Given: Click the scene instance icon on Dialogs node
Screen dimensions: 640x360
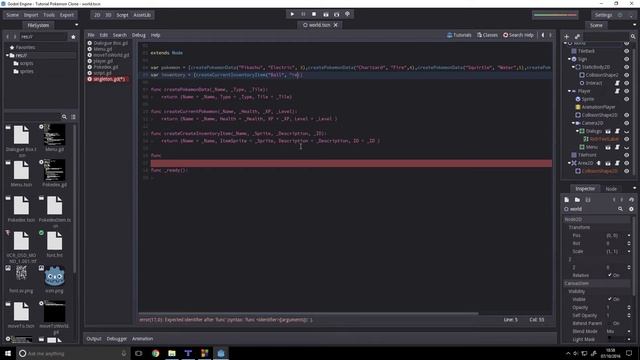Looking at the screenshot, I should pos(608,131).
